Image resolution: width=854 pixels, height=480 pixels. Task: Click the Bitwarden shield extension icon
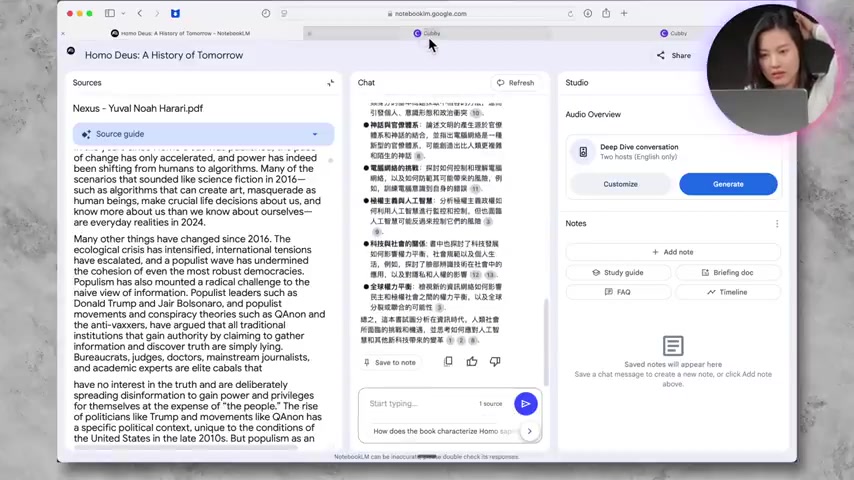tap(175, 13)
